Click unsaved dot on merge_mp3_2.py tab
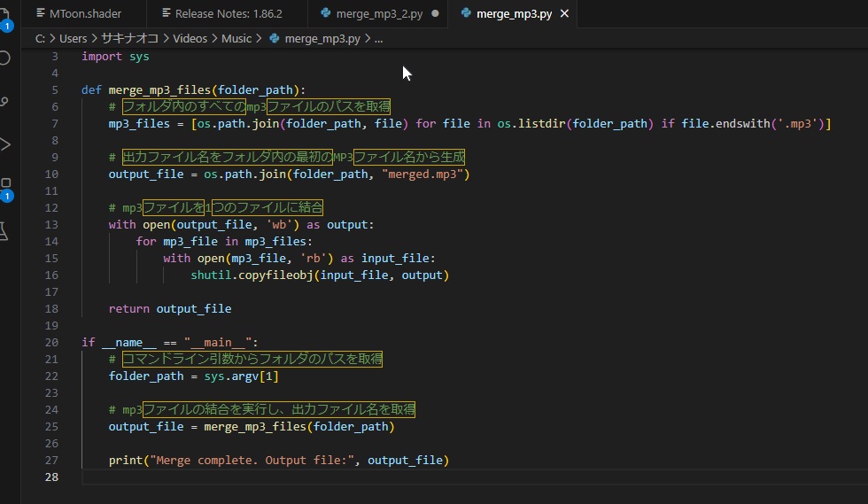Viewport: 868px width, 504px height. point(434,14)
